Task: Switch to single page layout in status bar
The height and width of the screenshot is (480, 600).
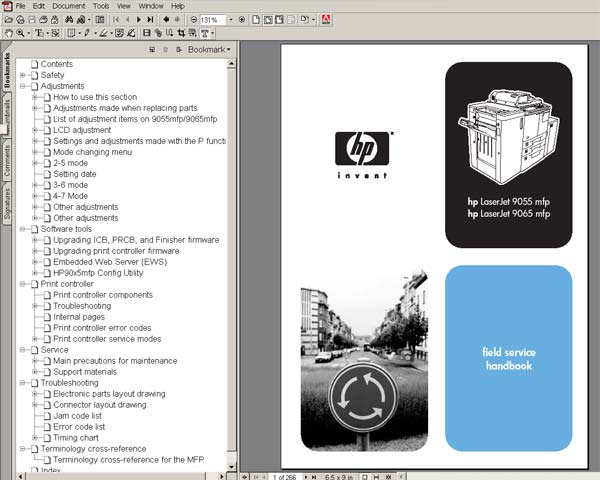Action: coord(365,477)
